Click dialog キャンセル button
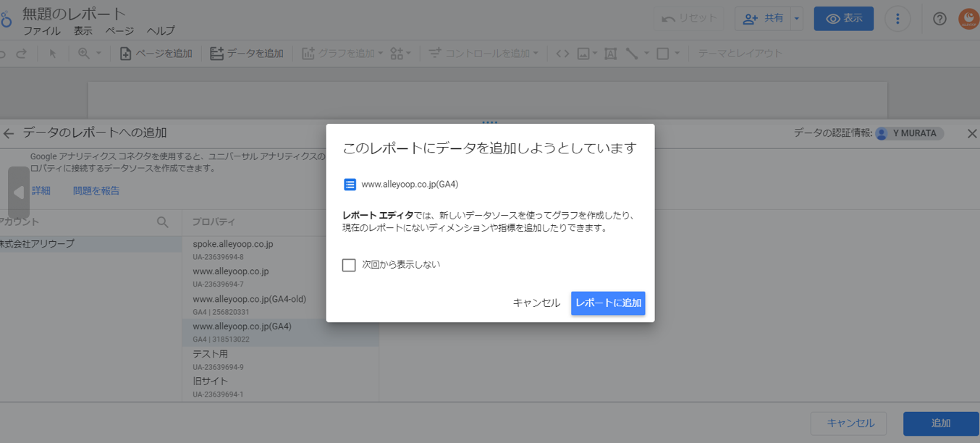980x443 pixels. pos(536,303)
